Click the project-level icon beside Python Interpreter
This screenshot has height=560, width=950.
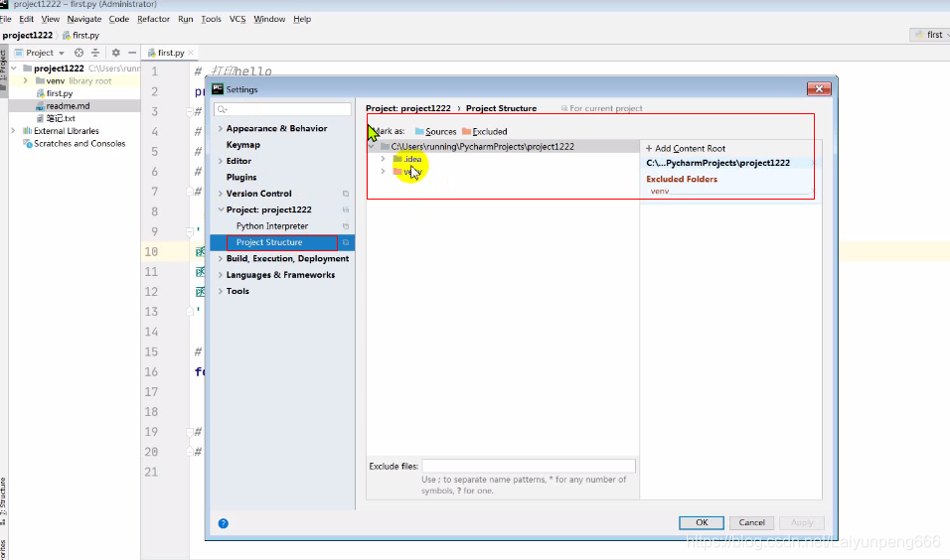coord(346,226)
